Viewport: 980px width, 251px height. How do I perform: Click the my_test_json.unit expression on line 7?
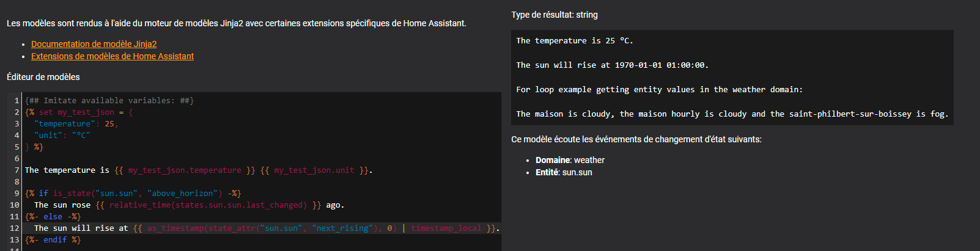[314, 170]
